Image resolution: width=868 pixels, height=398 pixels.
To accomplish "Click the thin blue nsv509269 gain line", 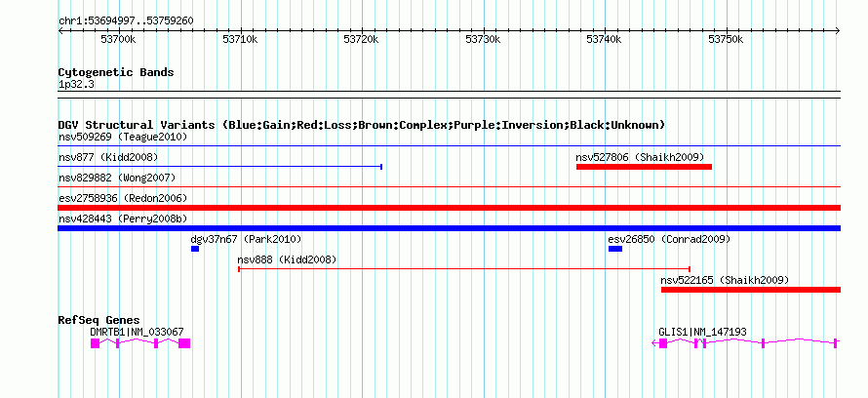I will tap(450, 146).
